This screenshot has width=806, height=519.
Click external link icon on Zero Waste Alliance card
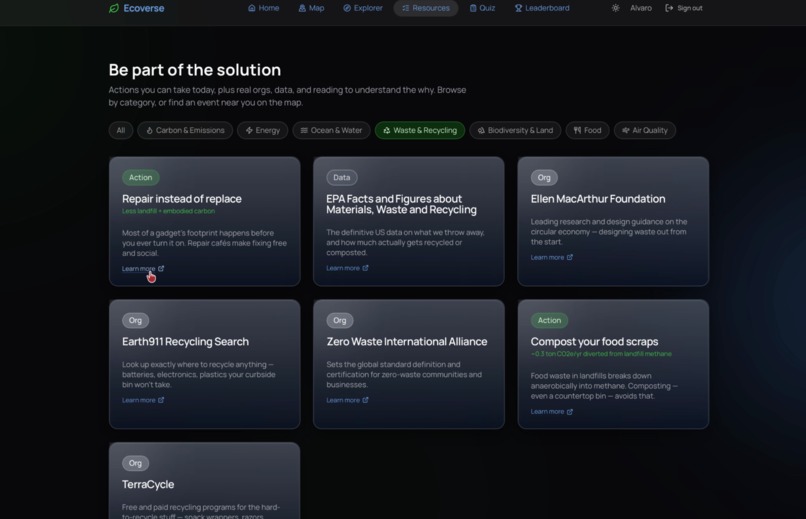point(365,400)
